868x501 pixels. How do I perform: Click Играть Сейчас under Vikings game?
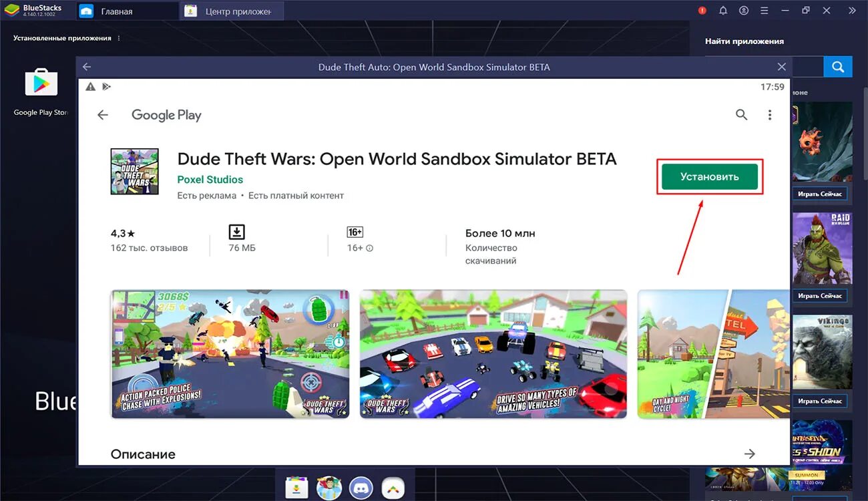[821, 401]
